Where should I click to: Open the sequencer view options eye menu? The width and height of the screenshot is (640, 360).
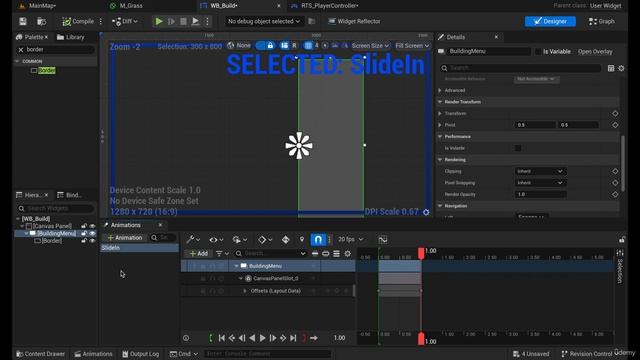216,240
